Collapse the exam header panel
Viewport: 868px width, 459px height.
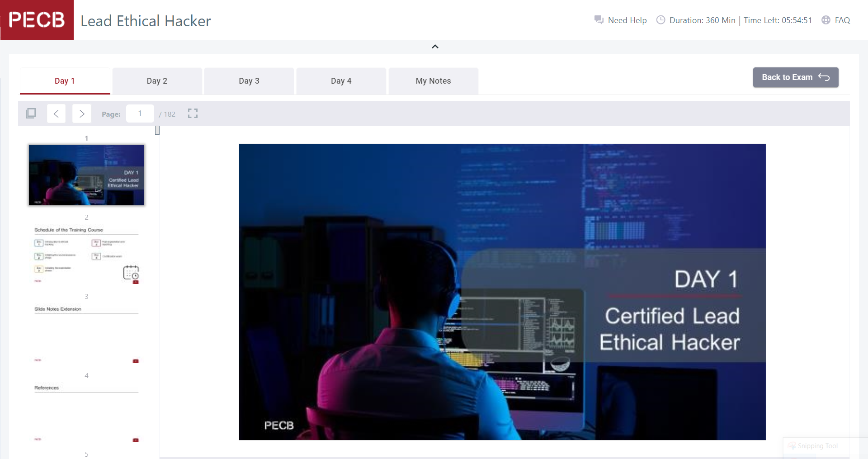(x=434, y=46)
